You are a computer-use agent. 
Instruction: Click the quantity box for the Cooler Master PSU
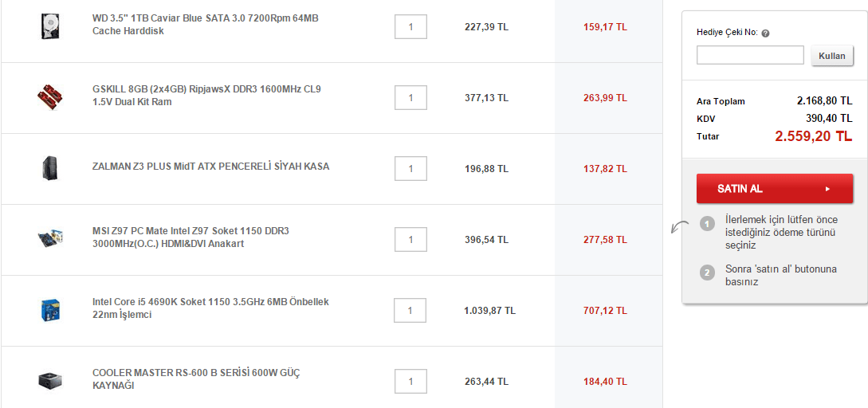tap(410, 382)
